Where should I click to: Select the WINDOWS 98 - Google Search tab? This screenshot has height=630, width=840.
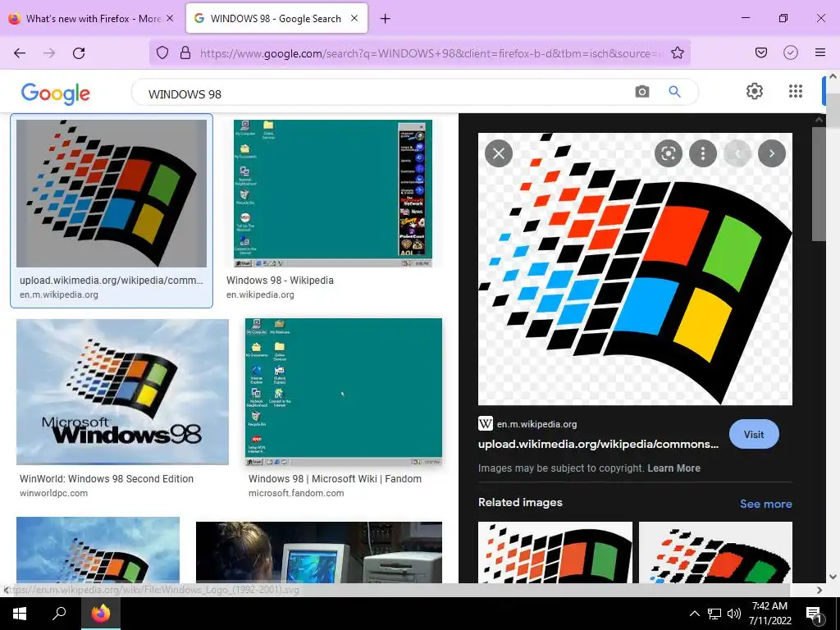point(276,18)
